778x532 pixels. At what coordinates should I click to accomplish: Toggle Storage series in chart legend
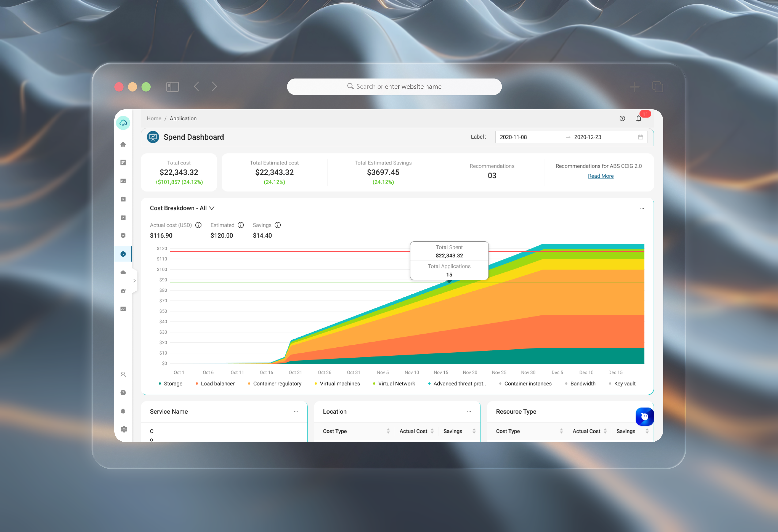(x=170, y=383)
